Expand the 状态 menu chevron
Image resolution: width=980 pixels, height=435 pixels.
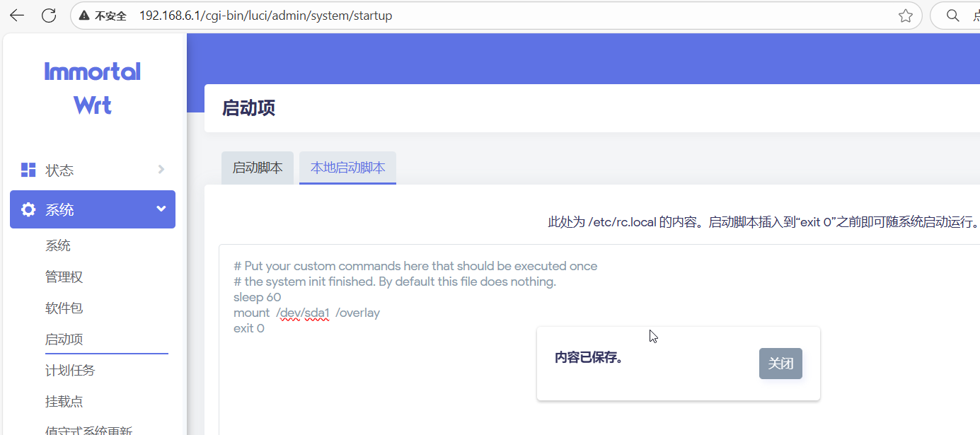coord(161,170)
